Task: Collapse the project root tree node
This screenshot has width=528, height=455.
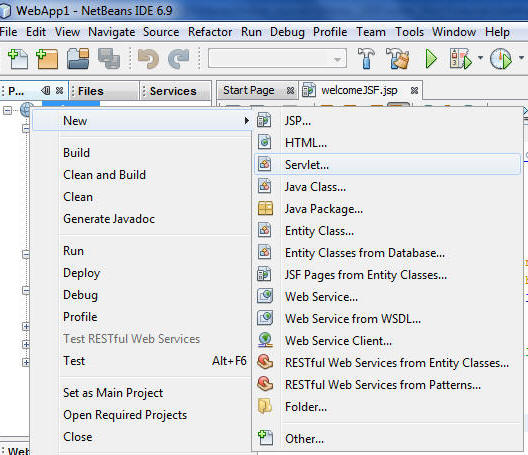Action: point(7,110)
